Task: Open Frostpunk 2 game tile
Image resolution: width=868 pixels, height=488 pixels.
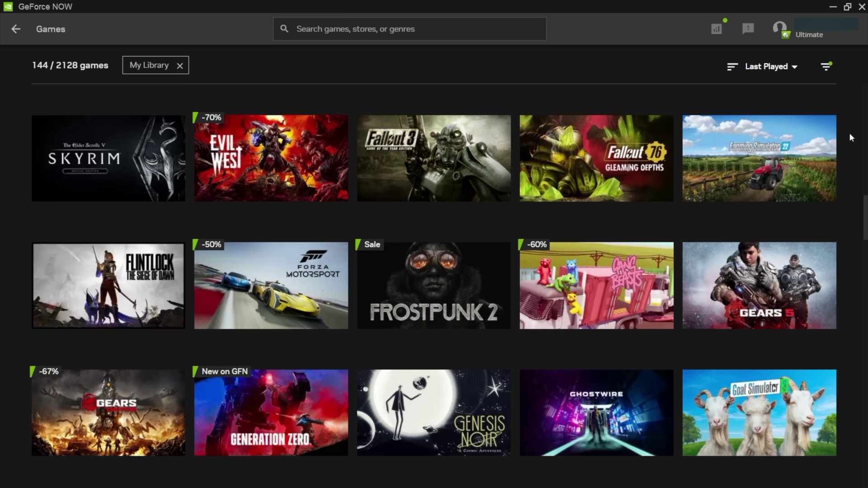Action: 433,286
